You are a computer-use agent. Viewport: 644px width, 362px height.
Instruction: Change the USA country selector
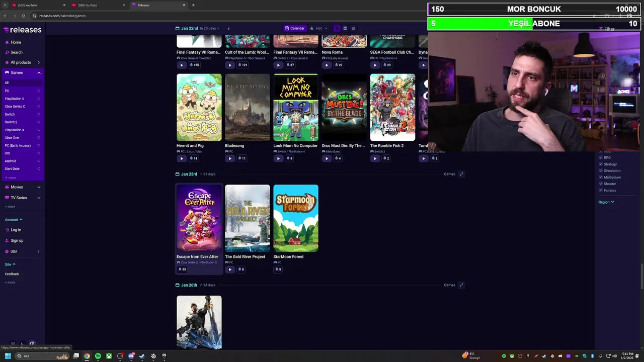(x=22, y=251)
